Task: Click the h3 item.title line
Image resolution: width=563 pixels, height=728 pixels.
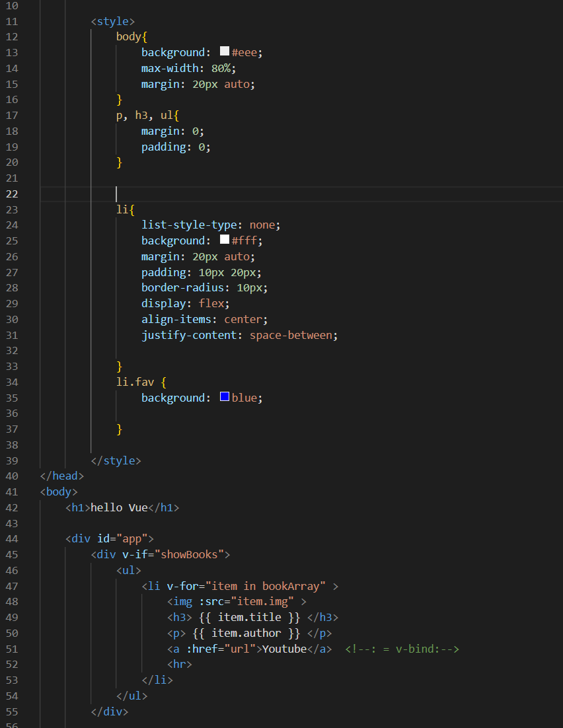Action: (252, 618)
